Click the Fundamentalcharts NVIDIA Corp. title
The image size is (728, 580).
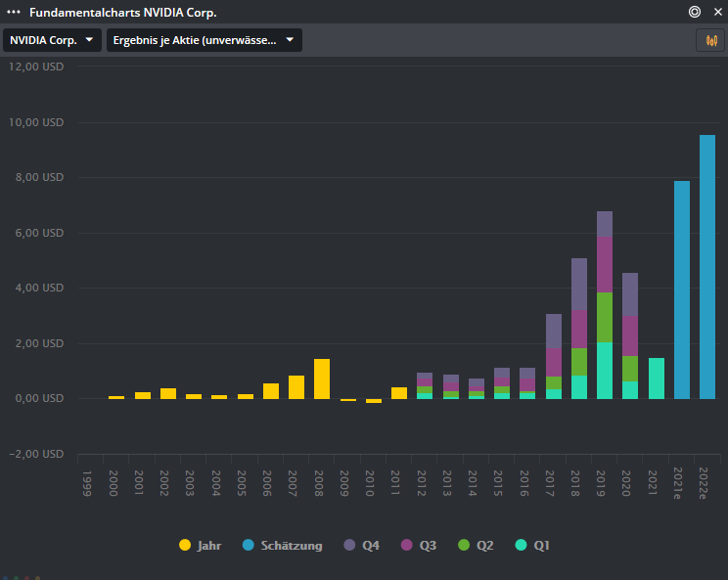point(123,13)
